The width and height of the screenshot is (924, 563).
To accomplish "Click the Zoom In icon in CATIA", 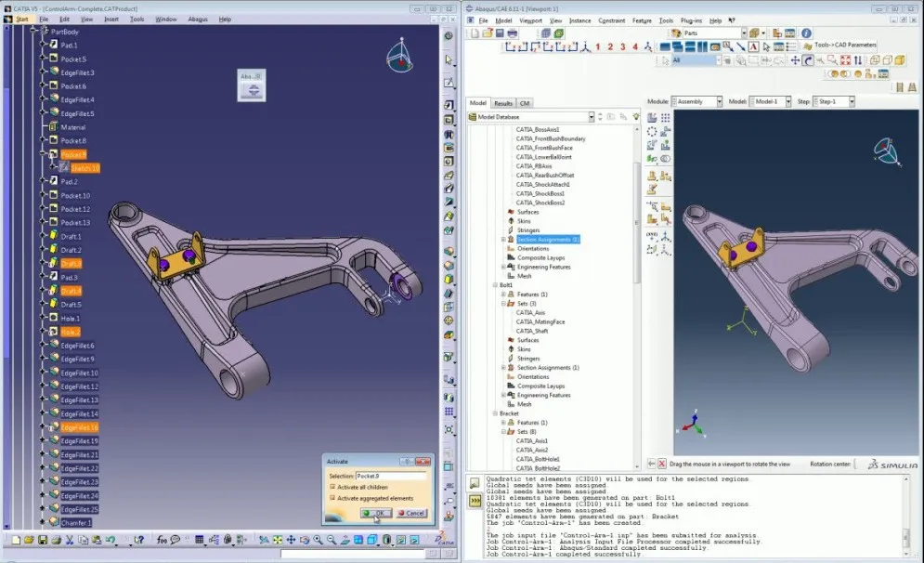I will (318, 540).
